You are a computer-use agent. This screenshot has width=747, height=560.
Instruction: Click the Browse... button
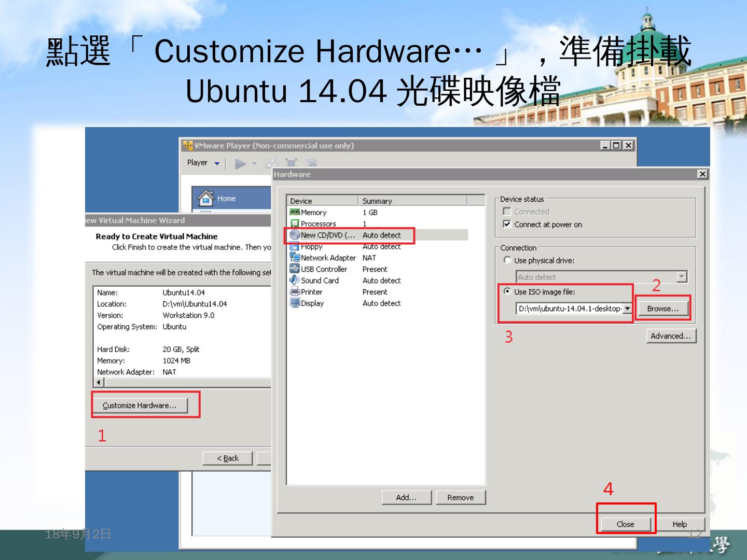[x=662, y=309]
